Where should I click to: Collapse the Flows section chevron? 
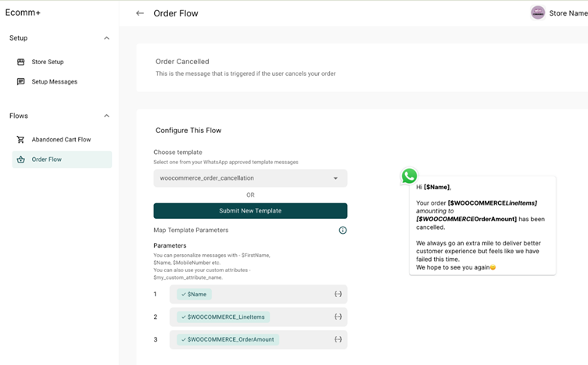106,116
